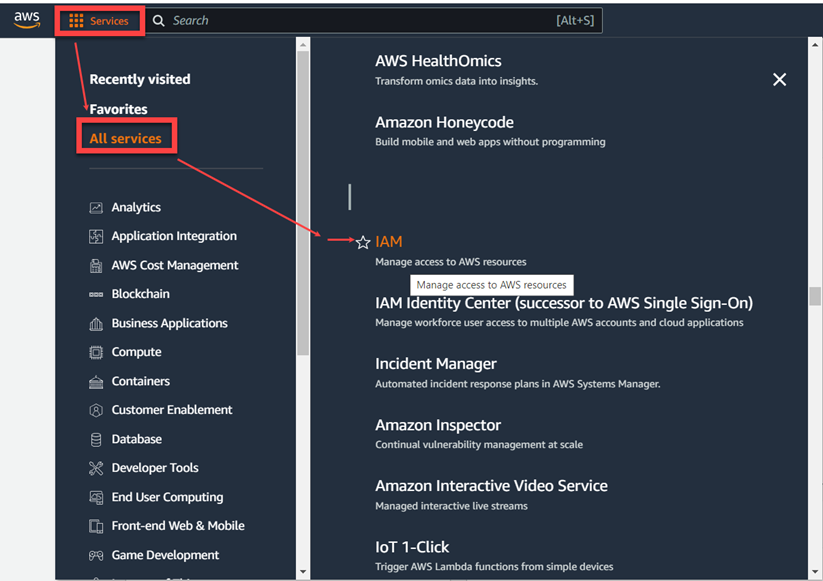This screenshot has height=581, width=823.
Task: Click the Game Development controller icon
Action: tap(96, 556)
